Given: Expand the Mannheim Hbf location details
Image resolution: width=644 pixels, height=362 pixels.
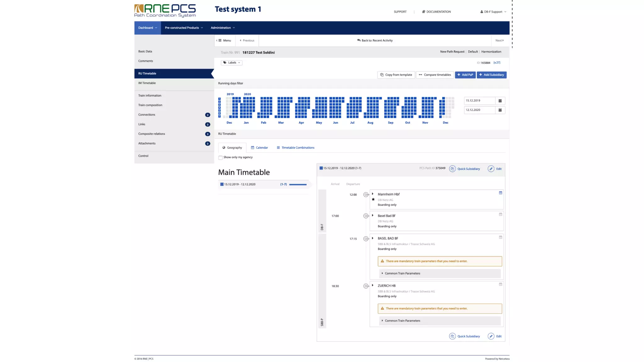Looking at the screenshot, I should click(x=373, y=194).
